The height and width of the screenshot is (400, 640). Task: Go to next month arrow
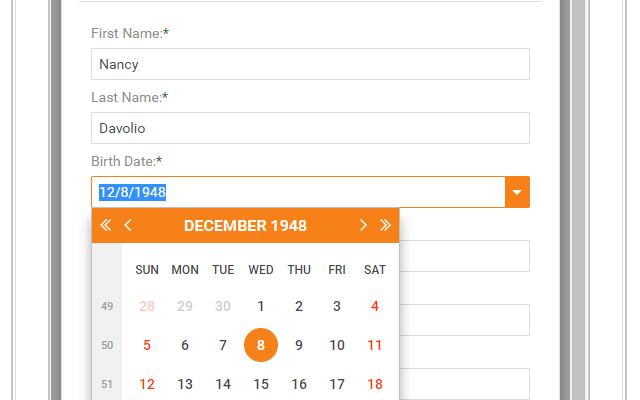click(x=363, y=226)
